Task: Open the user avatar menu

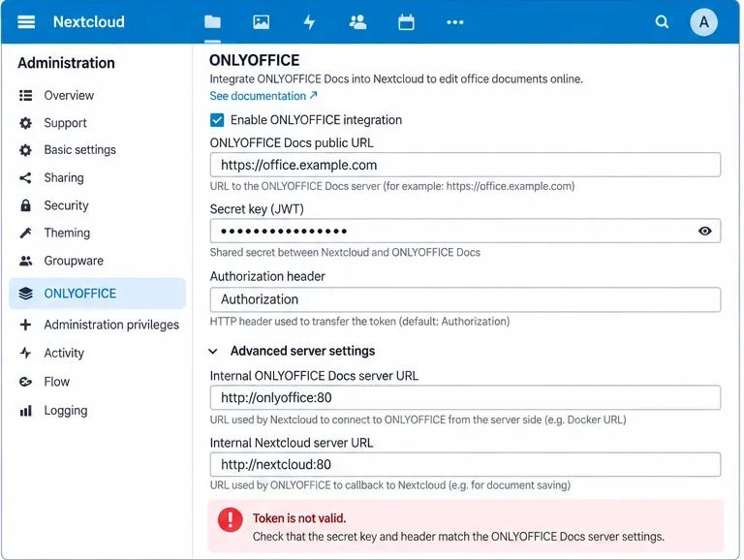Action: click(703, 22)
